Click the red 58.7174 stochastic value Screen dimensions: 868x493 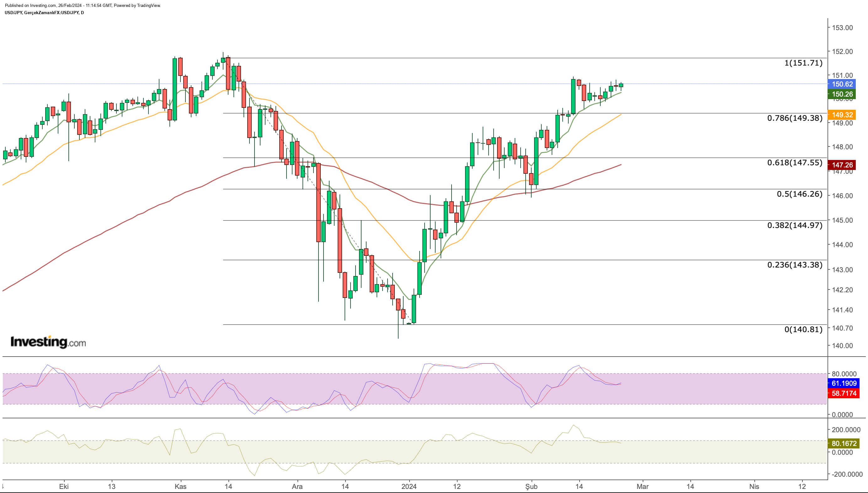pyautogui.click(x=844, y=393)
